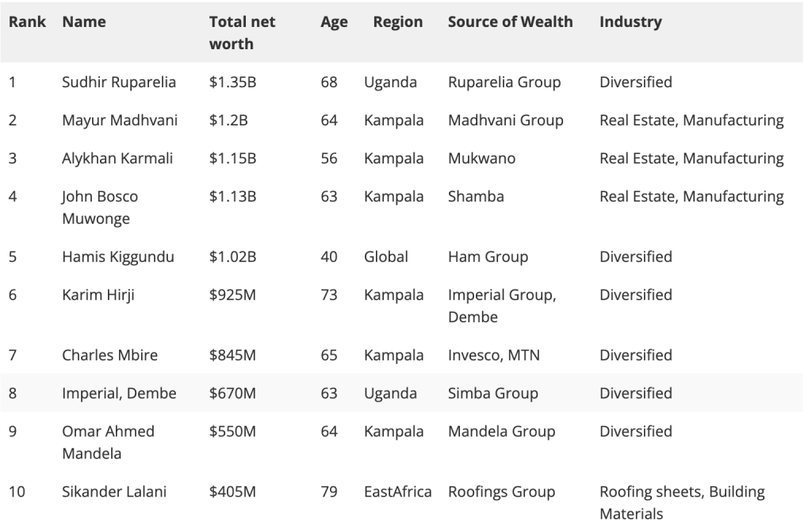The image size is (812, 526).
Task: Click the John Bosco Muwonge entry
Action: [100, 207]
